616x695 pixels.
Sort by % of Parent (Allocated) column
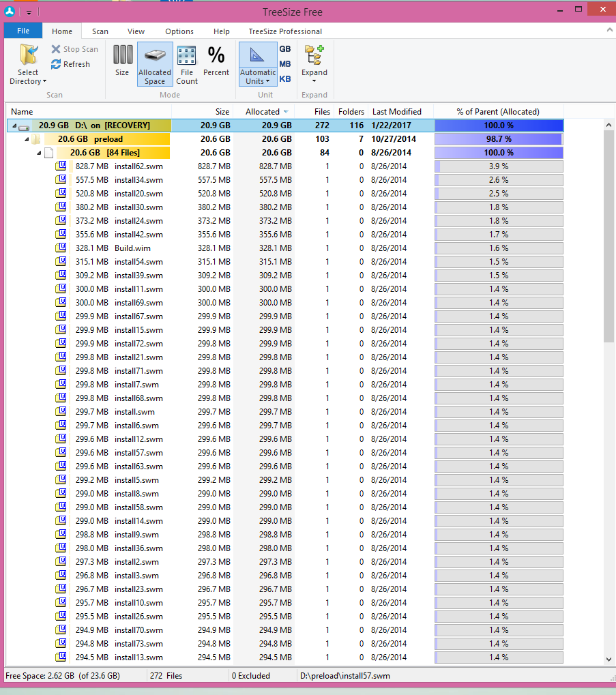click(499, 112)
